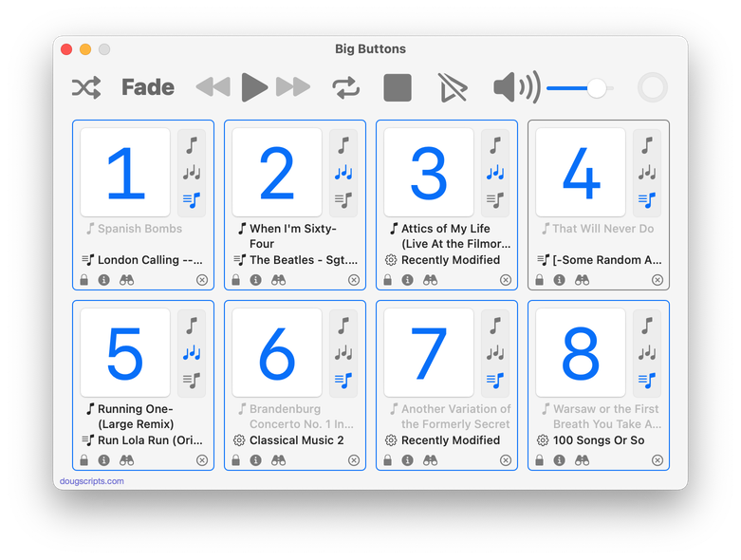Image resolution: width=741 pixels, height=560 pixels.
Task: Toggle lock on Another Variation card
Action: (x=387, y=459)
